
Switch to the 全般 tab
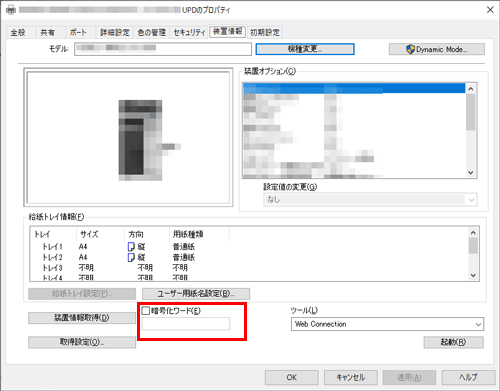coord(18,32)
